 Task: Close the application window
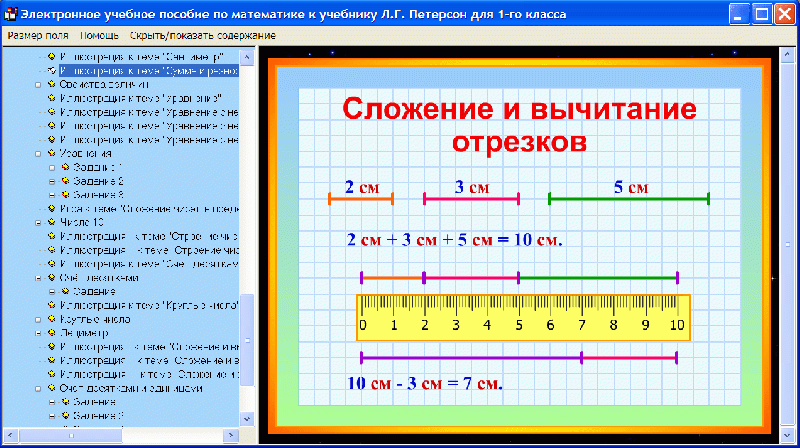click(x=785, y=14)
